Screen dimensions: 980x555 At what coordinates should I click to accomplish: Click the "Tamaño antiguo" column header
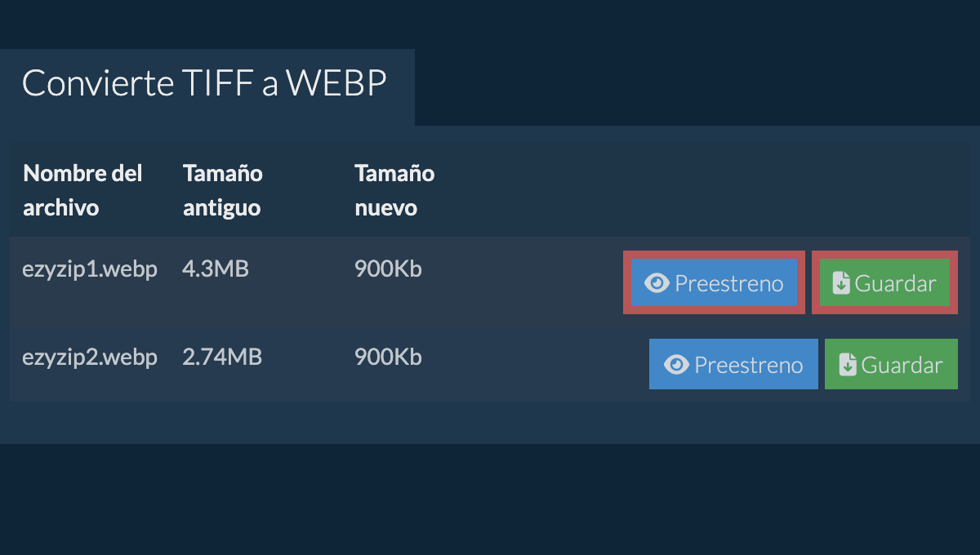point(222,190)
